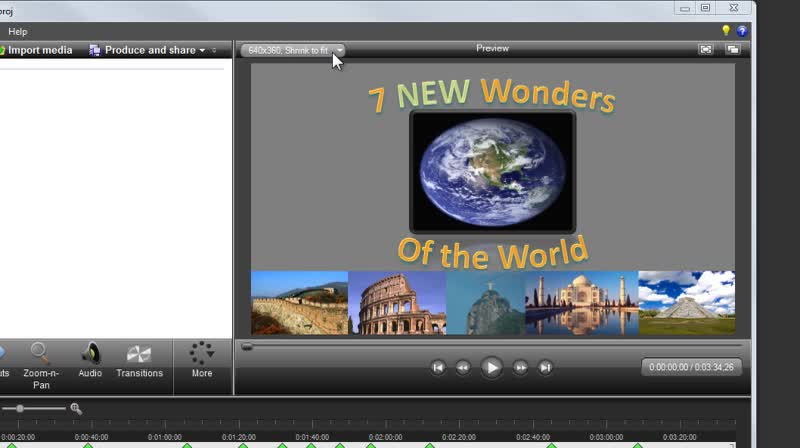Click the lightbulb tips icon

[x=726, y=31]
